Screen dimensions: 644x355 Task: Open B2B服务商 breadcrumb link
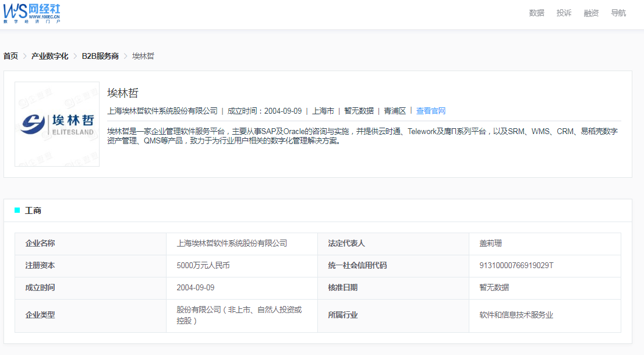[x=100, y=56]
